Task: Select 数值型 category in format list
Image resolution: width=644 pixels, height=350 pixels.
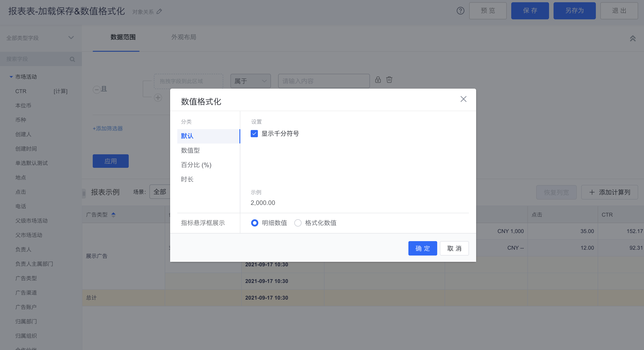Action: coord(190,150)
